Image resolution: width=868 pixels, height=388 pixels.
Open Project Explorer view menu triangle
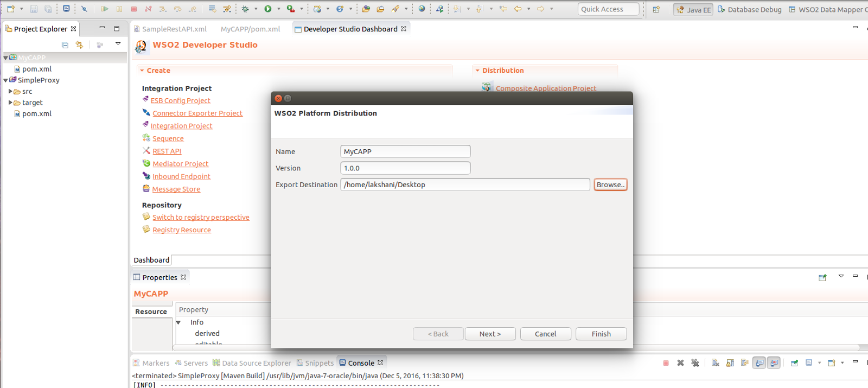point(118,44)
